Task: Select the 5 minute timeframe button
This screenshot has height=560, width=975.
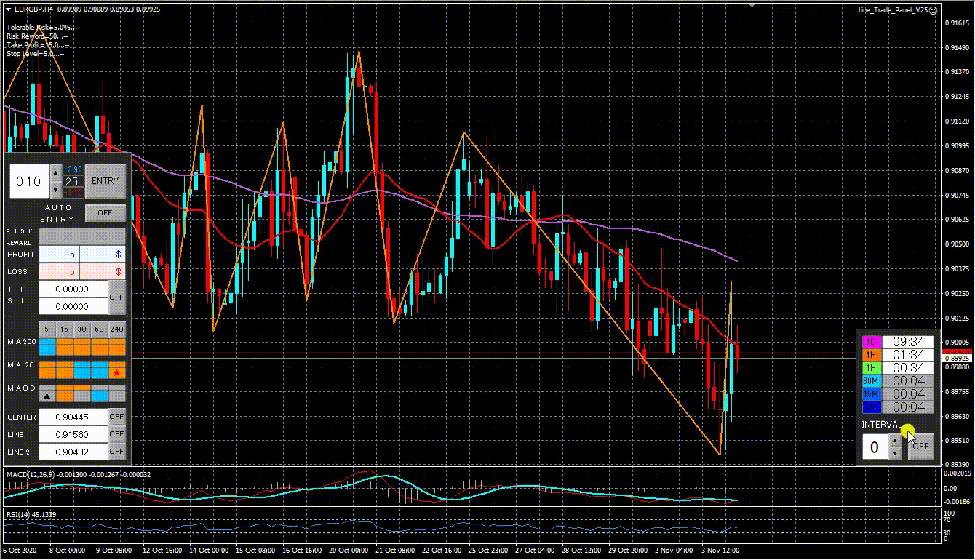Action: click(47, 329)
